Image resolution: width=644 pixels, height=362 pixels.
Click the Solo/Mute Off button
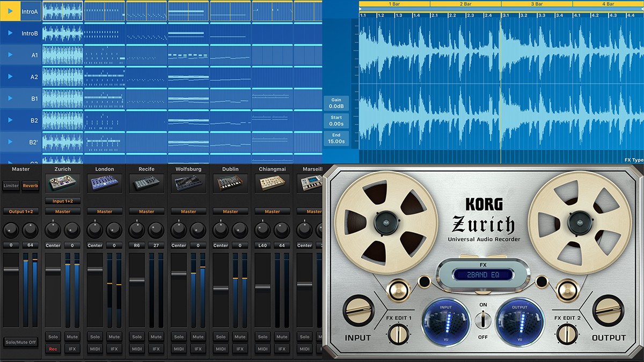[x=21, y=342]
